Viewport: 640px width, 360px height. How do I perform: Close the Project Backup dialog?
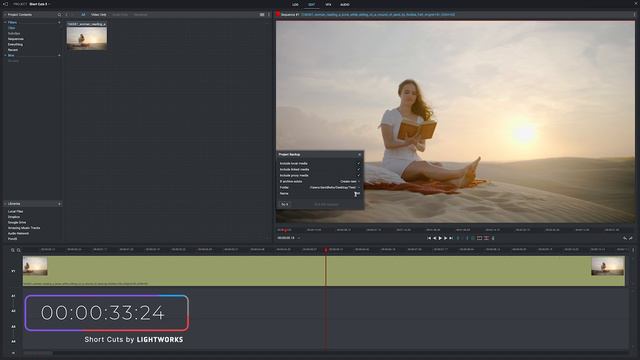[360, 155]
